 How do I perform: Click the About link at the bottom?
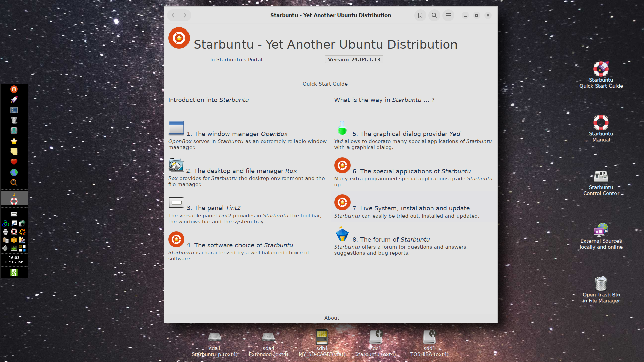[332, 318]
